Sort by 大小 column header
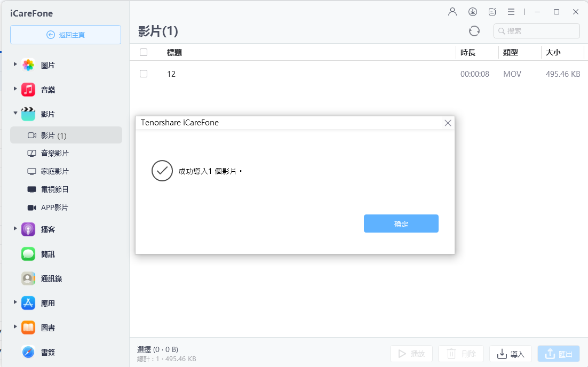Image resolution: width=588 pixels, height=367 pixels. (x=553, y=53)
